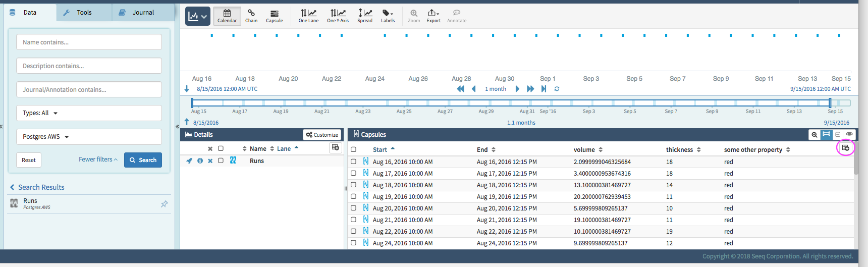The width and height of the screenshot is (868, 267).
Task: Click the Calendar toolbar icon
Action: (x=227, y=16)
